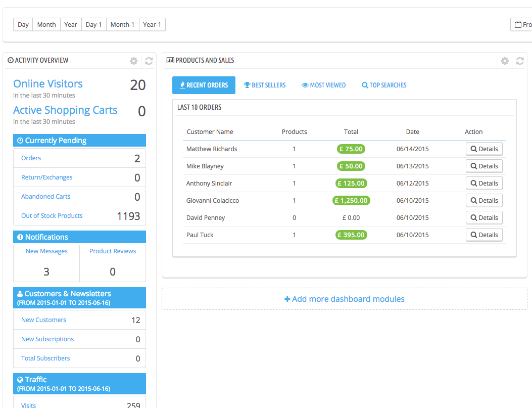
Task: Open the Active Shopping Carts link
Action: [65, 110]
